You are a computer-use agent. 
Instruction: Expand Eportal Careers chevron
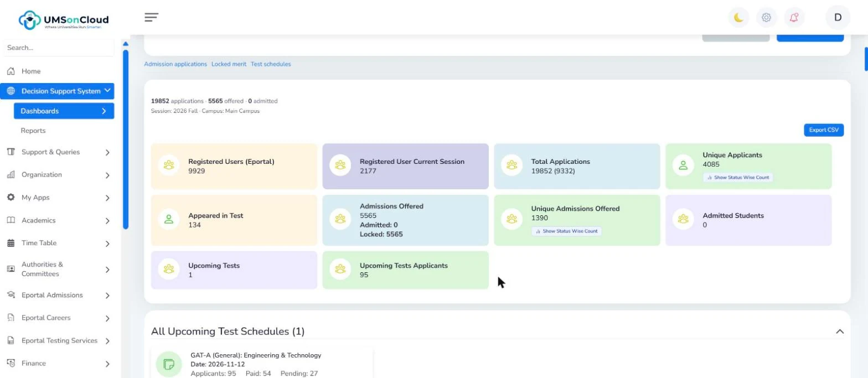point(107,318)
